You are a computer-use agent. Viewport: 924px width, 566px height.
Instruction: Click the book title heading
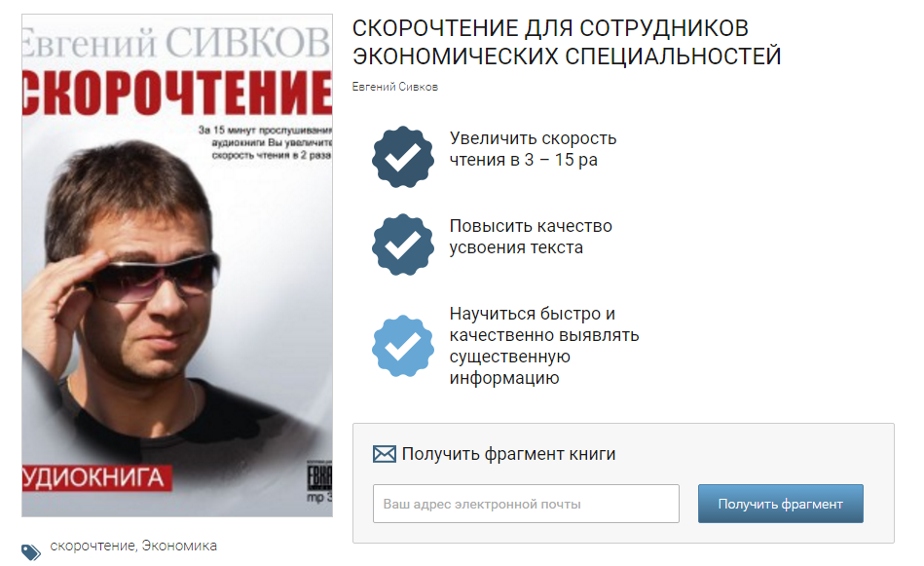(567, 43)
